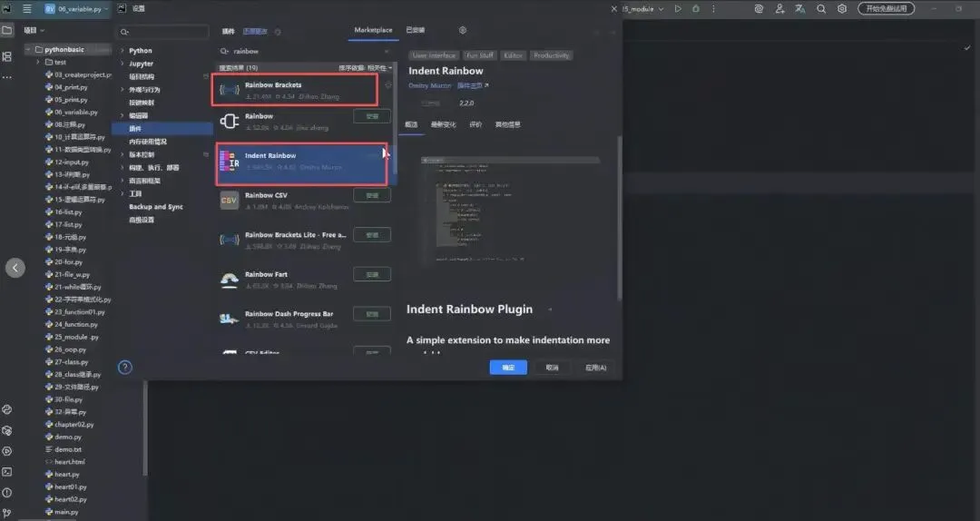
Task: Open plugin settings gear next to Installed tab
Action: (x=463, y=30)
